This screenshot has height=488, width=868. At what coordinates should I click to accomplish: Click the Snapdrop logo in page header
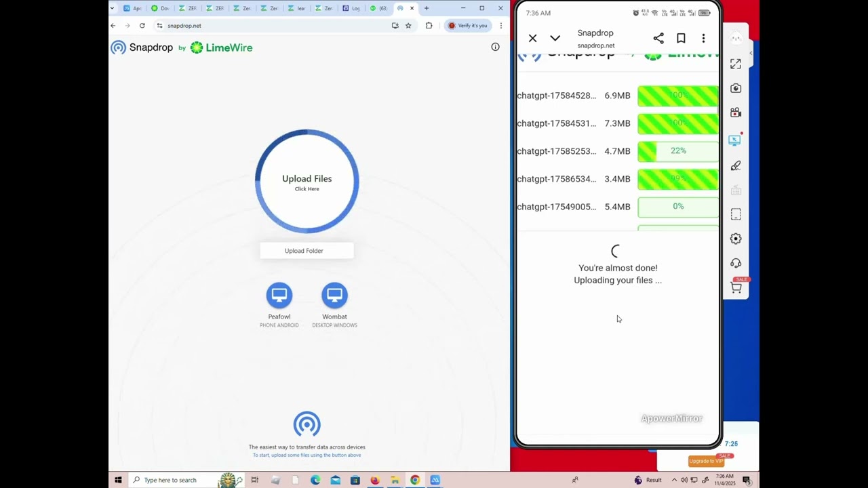[142, 47]
